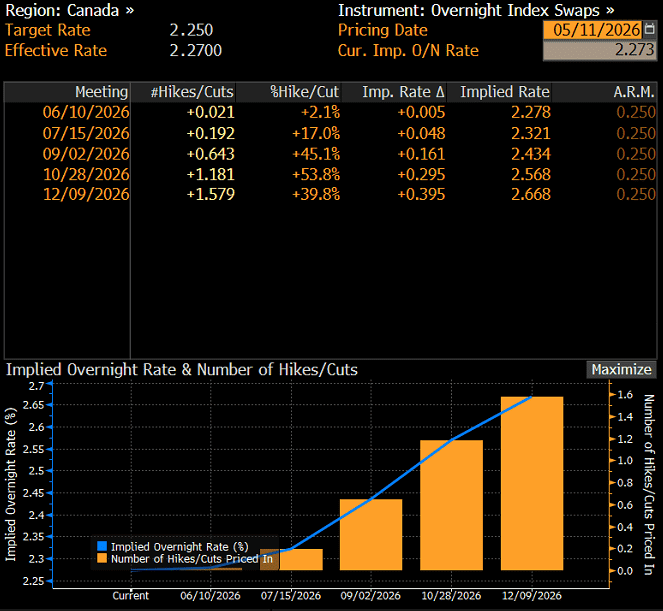
Task: Sort by the Implied Rate column header
Action: 499,92
